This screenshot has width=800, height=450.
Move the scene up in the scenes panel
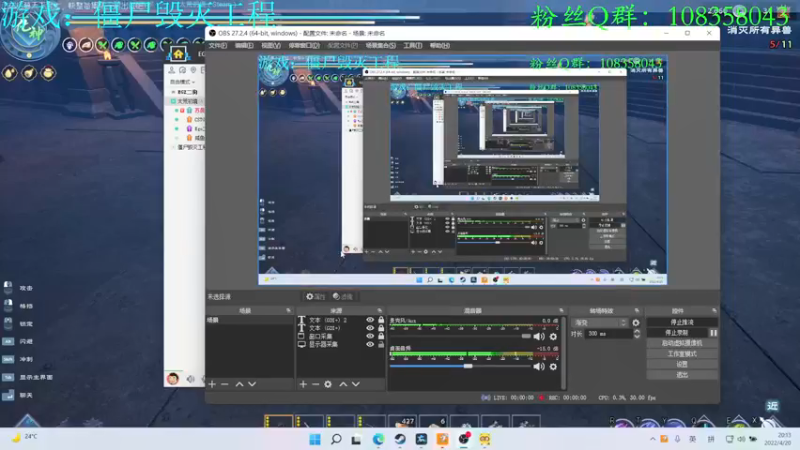[239, 384]
